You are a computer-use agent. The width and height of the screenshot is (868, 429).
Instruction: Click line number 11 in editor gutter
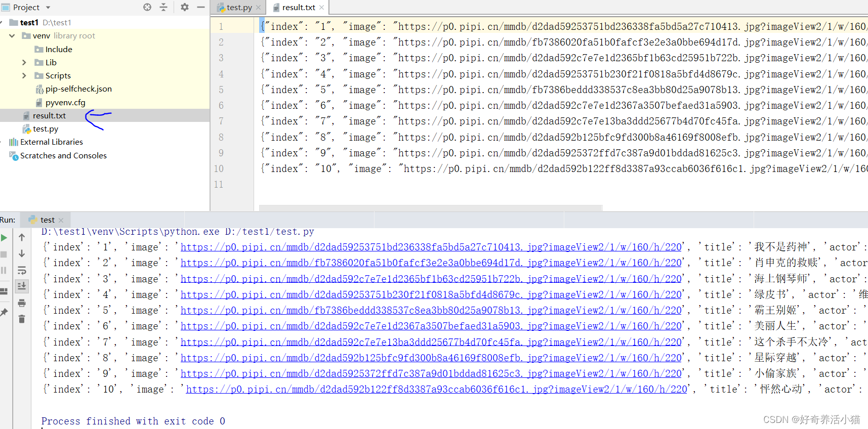218,184
